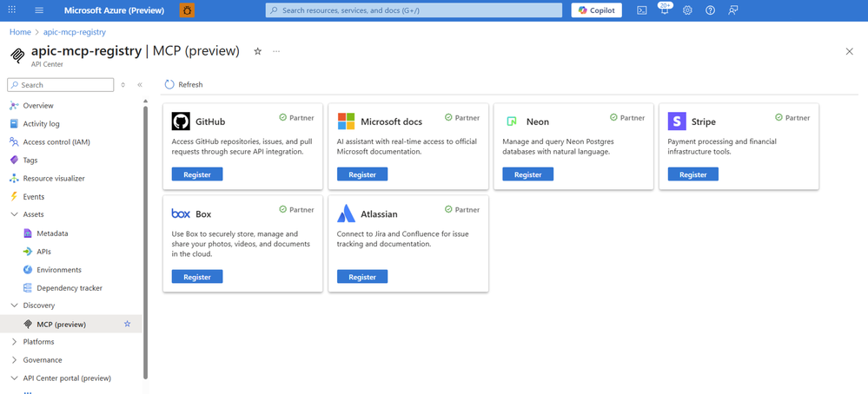The height and width of the screenshot is (394, 868).
Task: Open portal settings gear
Action: (x=687, y=10)
